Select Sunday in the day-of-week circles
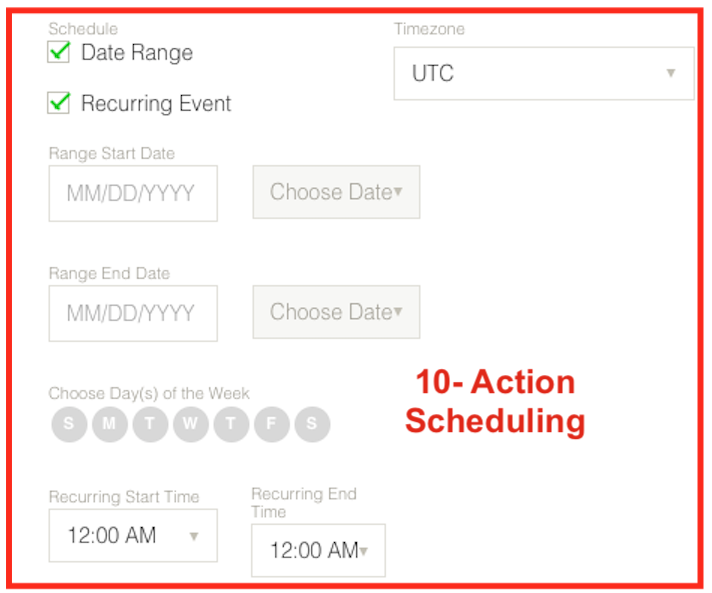This screenshot has width=712, height=593. coord(69,424)
